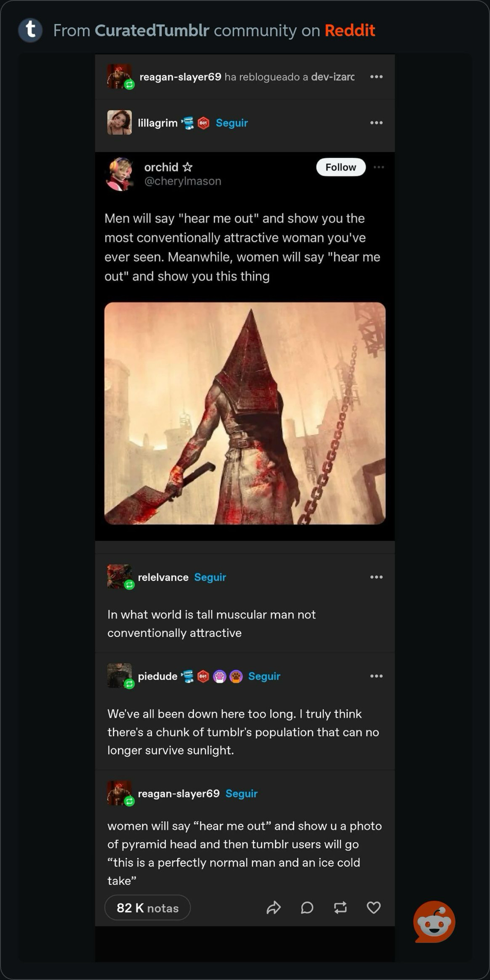Click the Reddit Snoo mascot icon
490x980 pixels.
pyautogui.click(x=434, y=922)
